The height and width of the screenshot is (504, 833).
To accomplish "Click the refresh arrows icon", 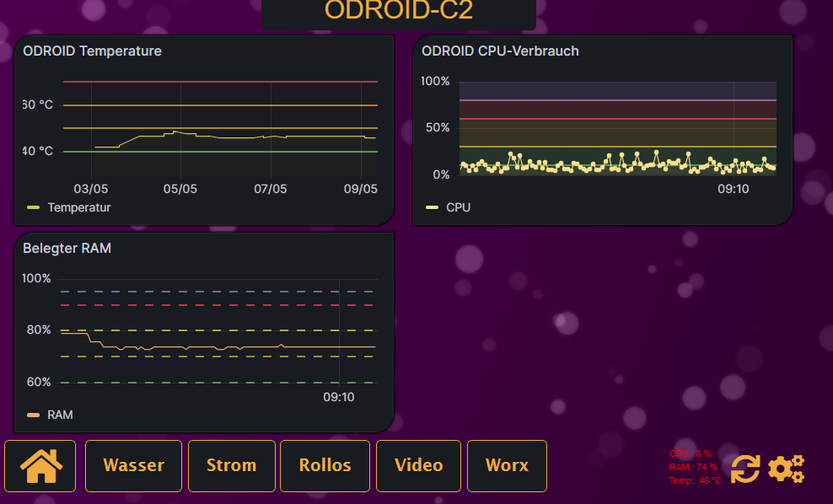I will 744,469.
